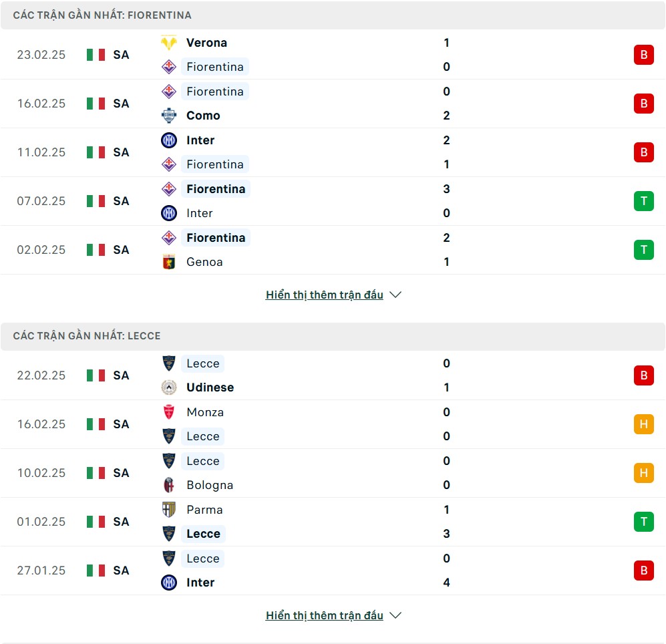Screen dimensions: 666x644
Task: Click orange H badge for Monza-Lecce match
Action: [643, 424]
